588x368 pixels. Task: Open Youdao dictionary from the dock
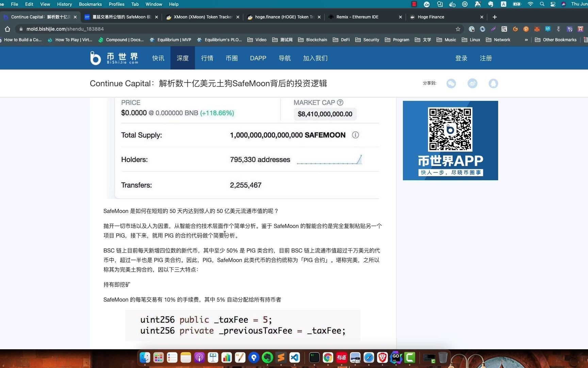tap(342, 357)
